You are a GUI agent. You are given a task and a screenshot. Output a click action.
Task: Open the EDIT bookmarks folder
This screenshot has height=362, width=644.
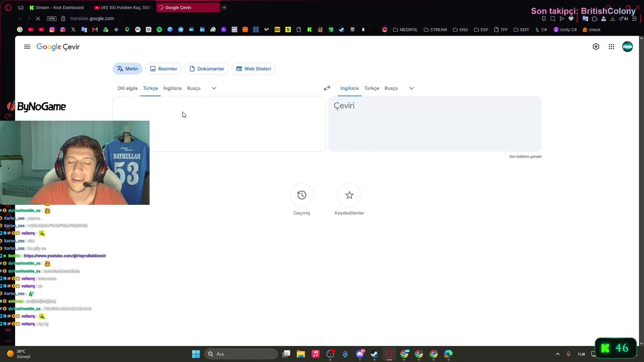521,30
